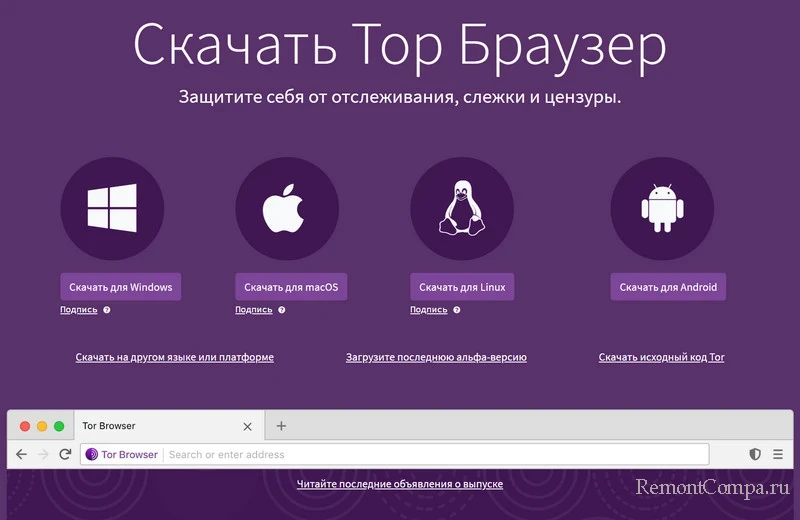800x520 pixels.
Task: Click the green maximize window dot
Action: click(x=59, y=426)
